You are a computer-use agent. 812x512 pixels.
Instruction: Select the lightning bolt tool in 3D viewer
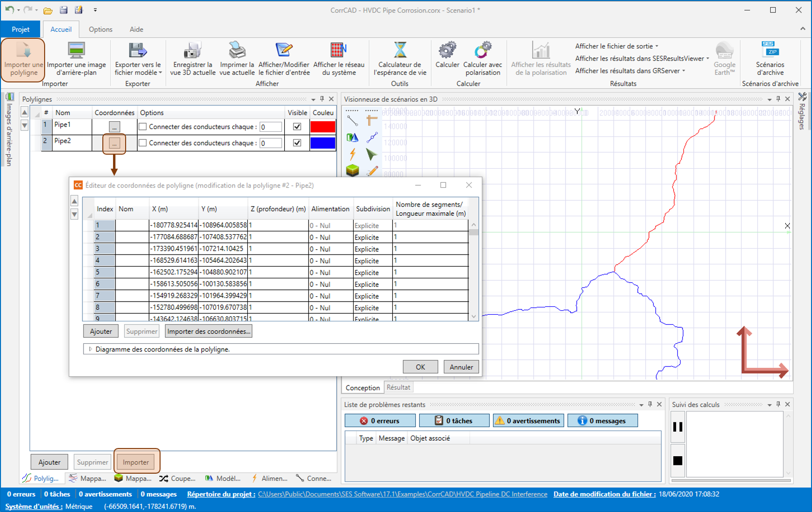353,154
